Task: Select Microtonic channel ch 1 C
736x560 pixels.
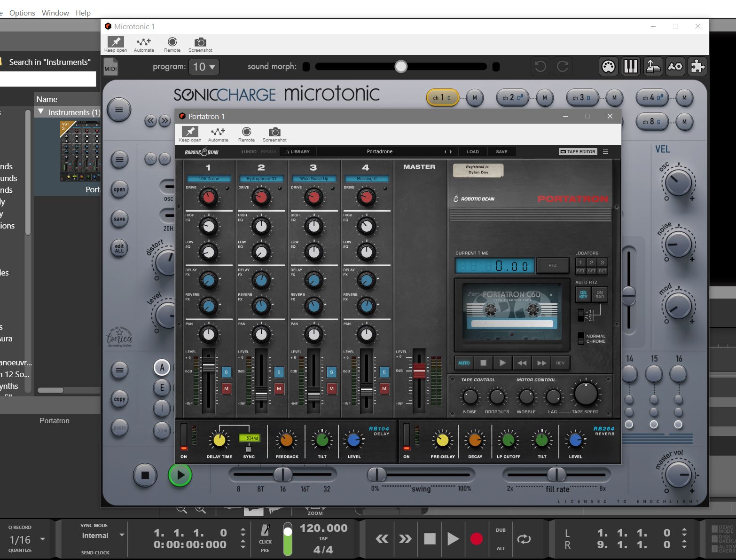Action: 442,98
